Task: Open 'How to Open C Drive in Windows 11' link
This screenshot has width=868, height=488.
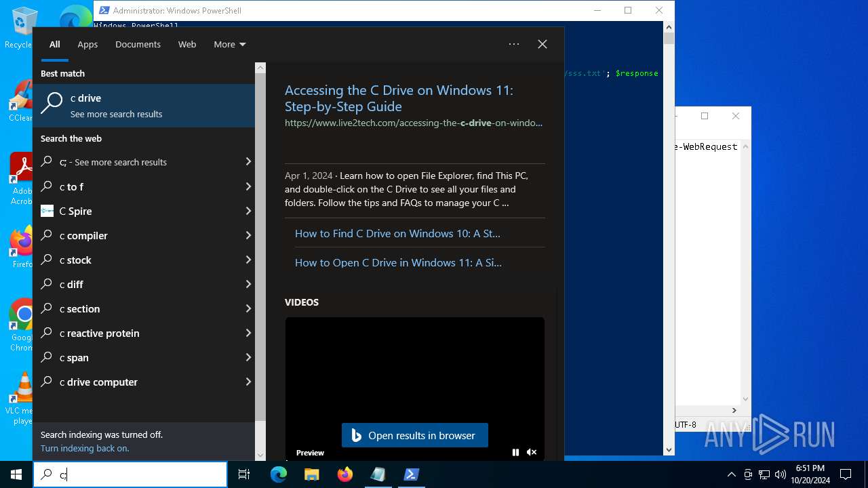Action: pos(398,262)
